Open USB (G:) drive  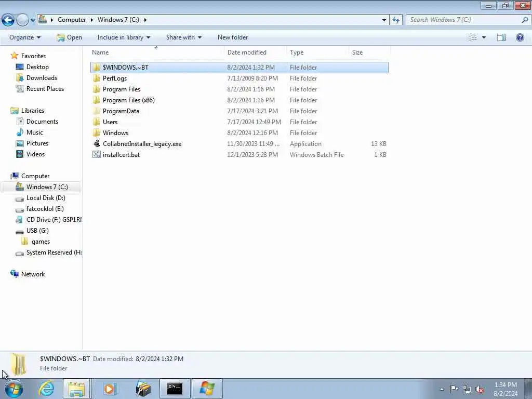pyautogui.click(x=37, y=230)
